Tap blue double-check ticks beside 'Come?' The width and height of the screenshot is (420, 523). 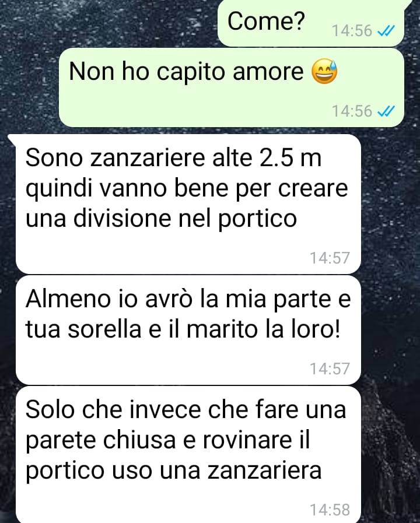[386, 31]
